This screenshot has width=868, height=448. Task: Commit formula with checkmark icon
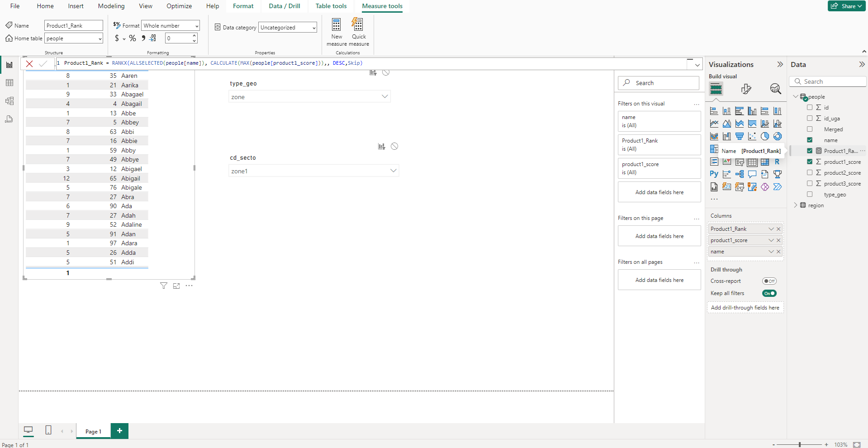point(43,64)
